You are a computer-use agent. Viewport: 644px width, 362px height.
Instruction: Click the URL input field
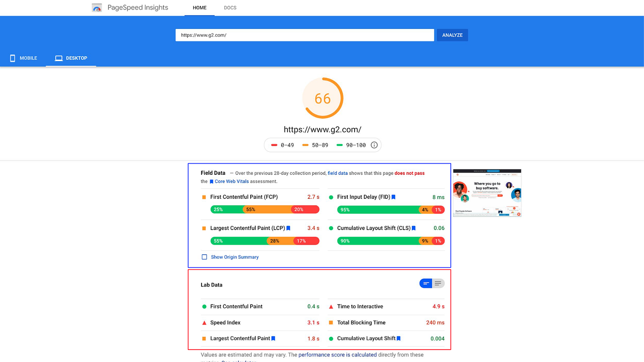[305, 35]
